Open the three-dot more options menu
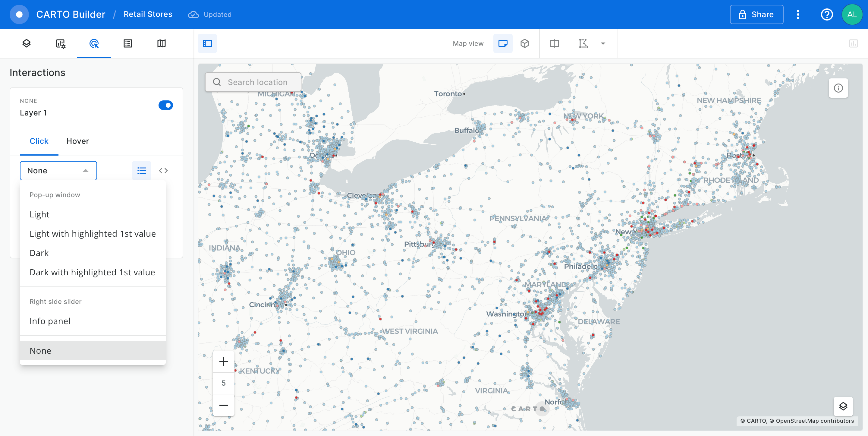The image size is (868, 436). click(x=797, y=14)
